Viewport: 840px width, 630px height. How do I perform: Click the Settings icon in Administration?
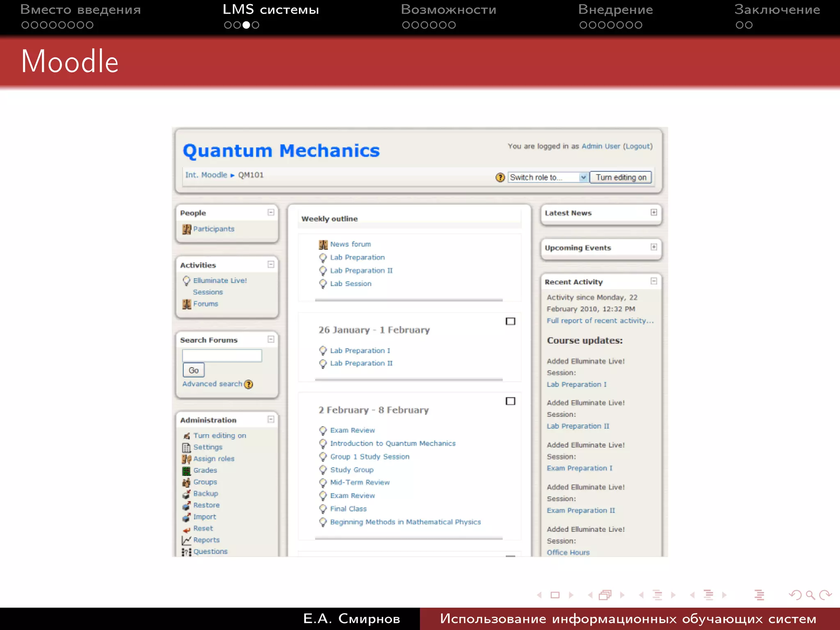click(x=187, y=447)
